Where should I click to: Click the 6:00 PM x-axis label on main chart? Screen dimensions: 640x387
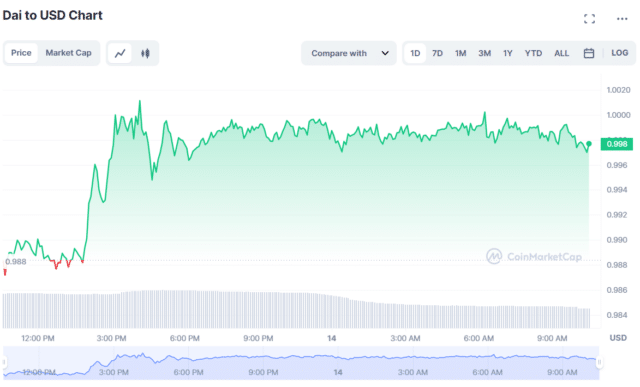click(184, 338)
